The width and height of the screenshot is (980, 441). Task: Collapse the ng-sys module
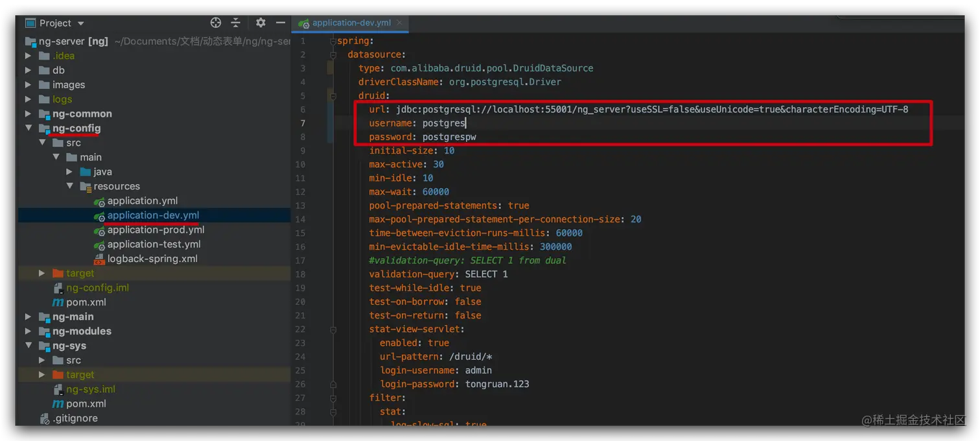28,346
